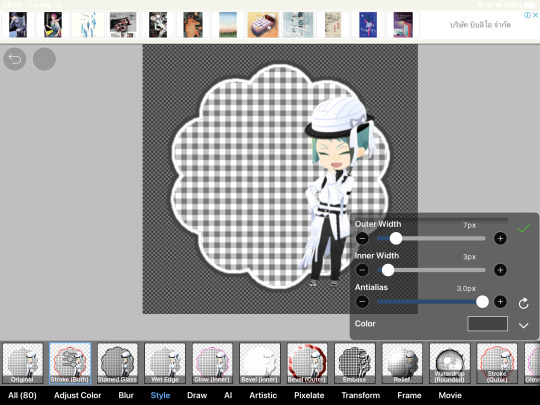
Task: Increase Outer Width with plus button
Action: coord(500,238)
